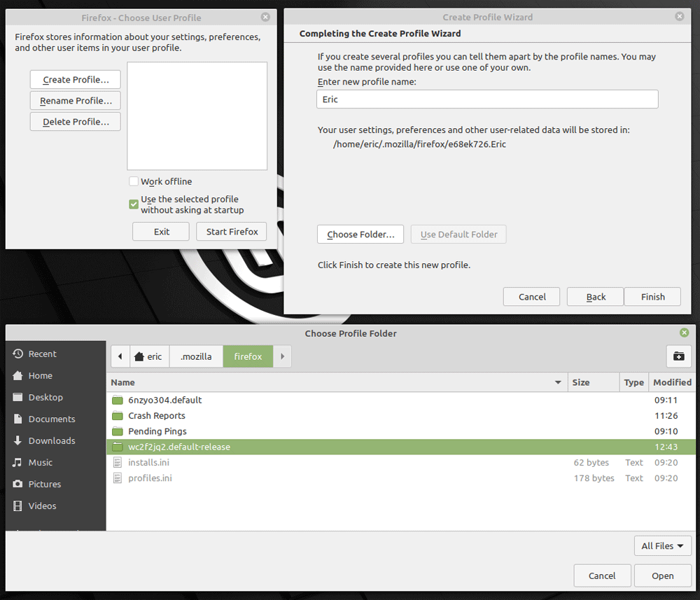Sort by Size column header
The height and width of the screenshot is (600, 700).
594,382
